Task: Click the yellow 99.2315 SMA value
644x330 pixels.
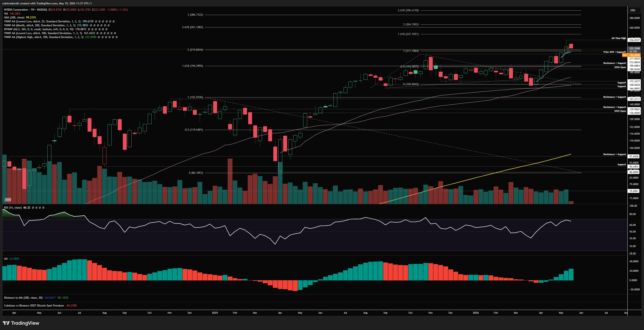Action: [31, 18]
